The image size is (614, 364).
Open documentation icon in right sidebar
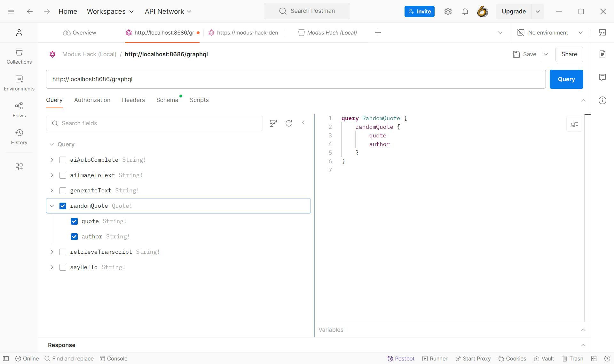[602, 54]
